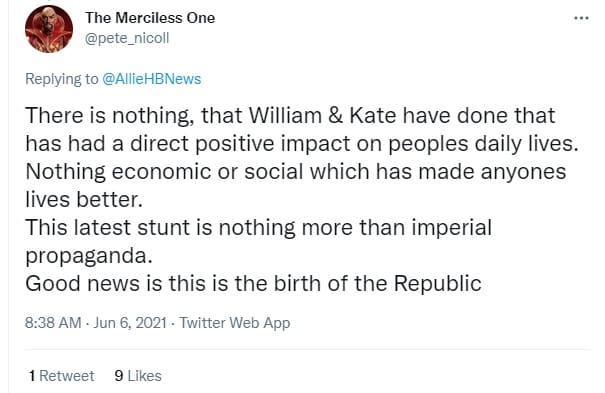Click The Merciless One profile avatar
605x393 pixels.
49,29
